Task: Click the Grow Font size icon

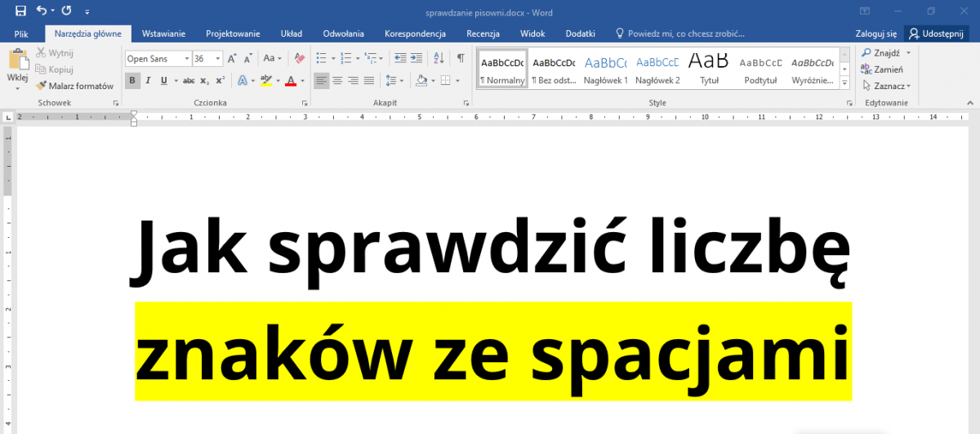Action: [x=232, y=59]
